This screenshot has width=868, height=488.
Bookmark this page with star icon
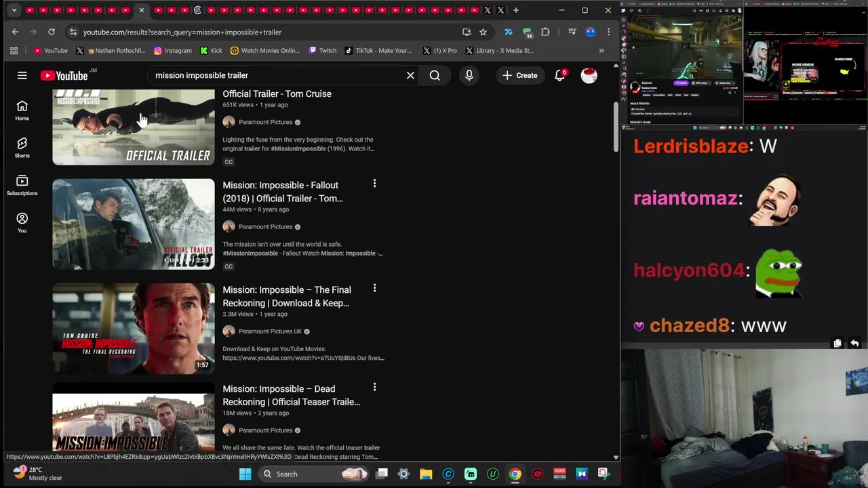pos(483,32)
